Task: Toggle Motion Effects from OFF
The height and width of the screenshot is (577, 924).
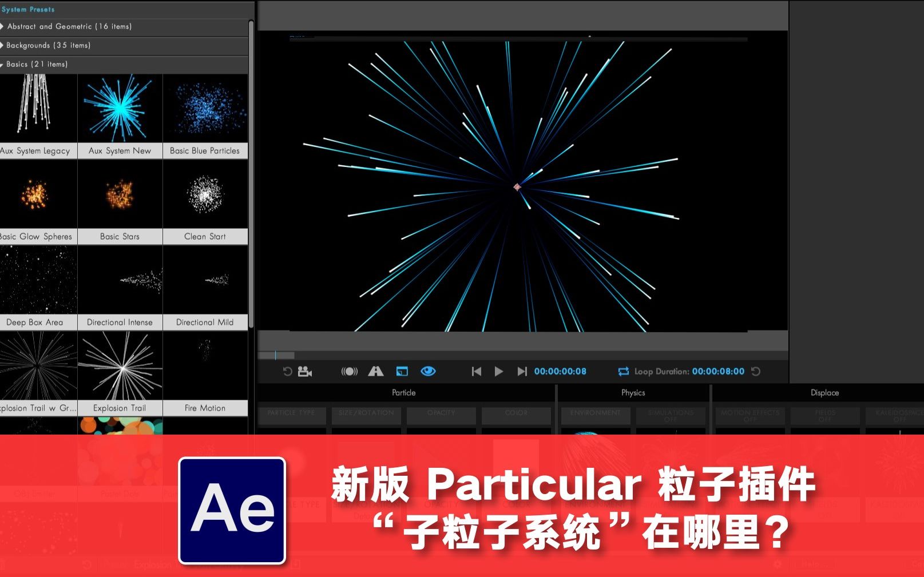Action: (749, 415)
